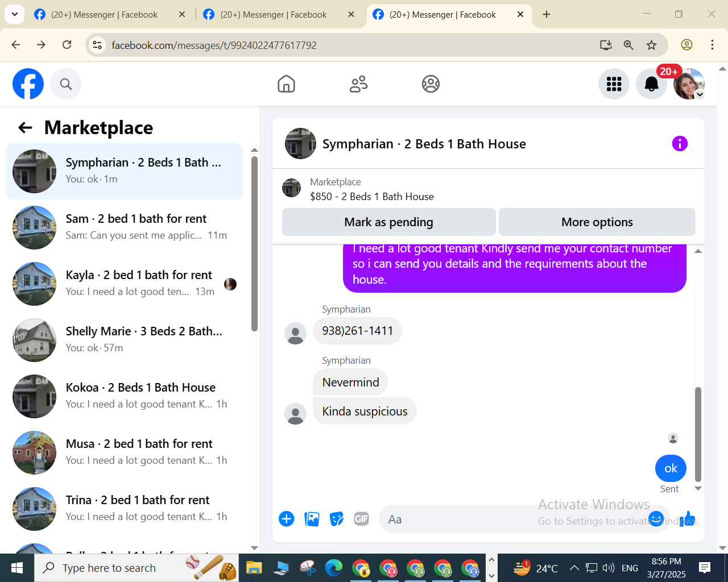Click the Facebook logo
The height and width of the screenshot is (582, 728).
(28, 84)
